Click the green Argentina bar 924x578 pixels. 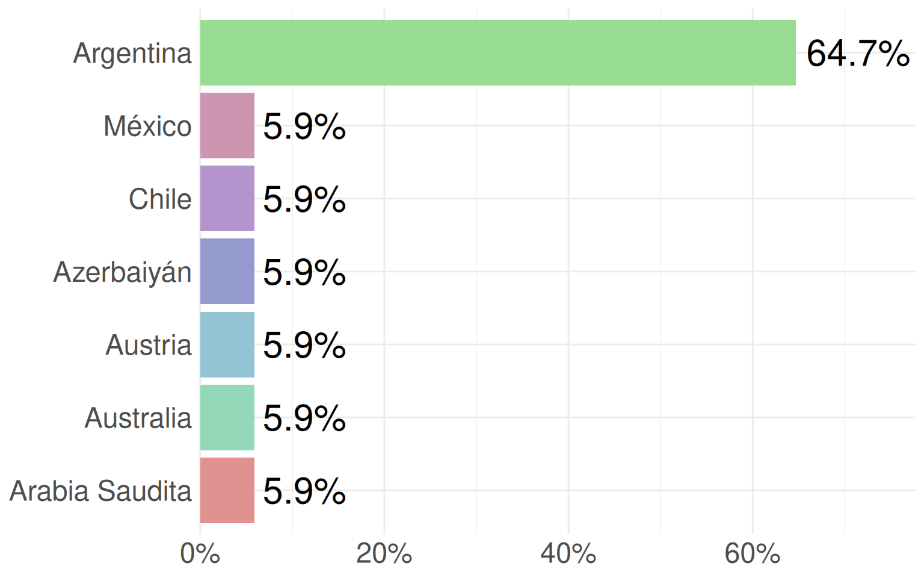click(497, 53)
